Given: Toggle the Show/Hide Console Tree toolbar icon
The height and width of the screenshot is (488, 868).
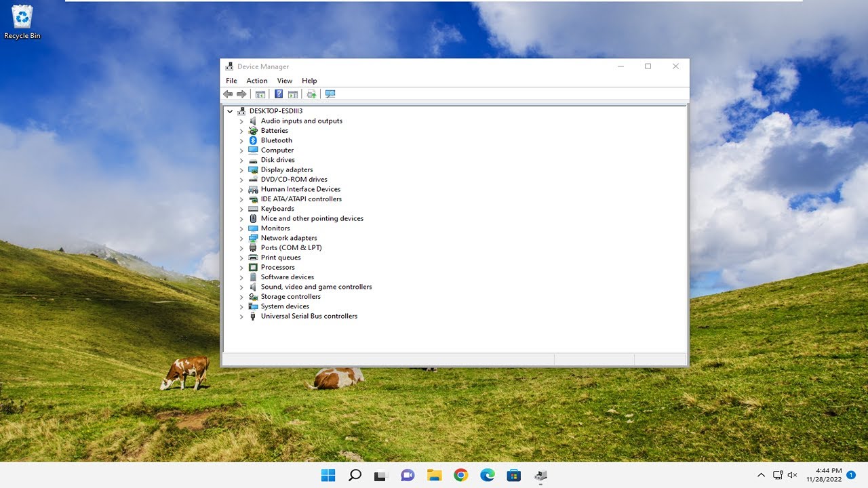Looking at the screenshot, I should click(x=260, y=94).
